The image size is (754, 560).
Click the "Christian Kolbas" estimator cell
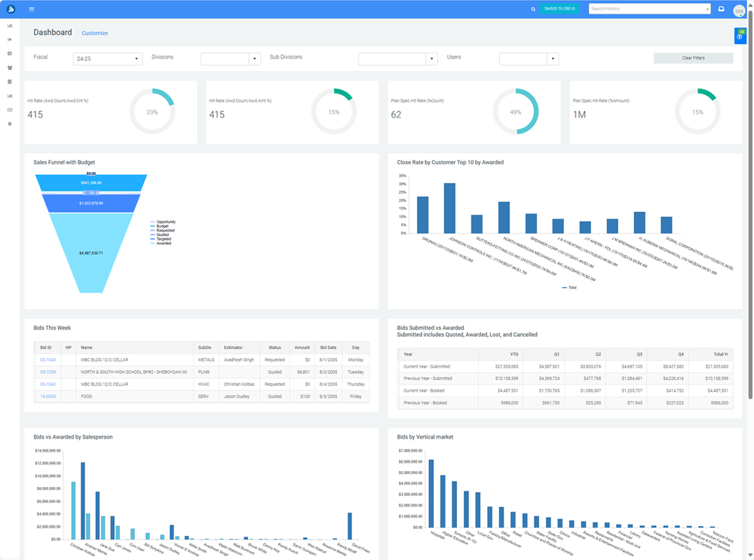click(239, 384)
